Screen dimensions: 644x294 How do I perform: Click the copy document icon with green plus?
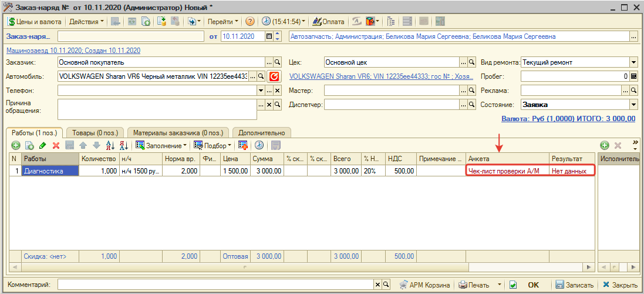point(146,22)
